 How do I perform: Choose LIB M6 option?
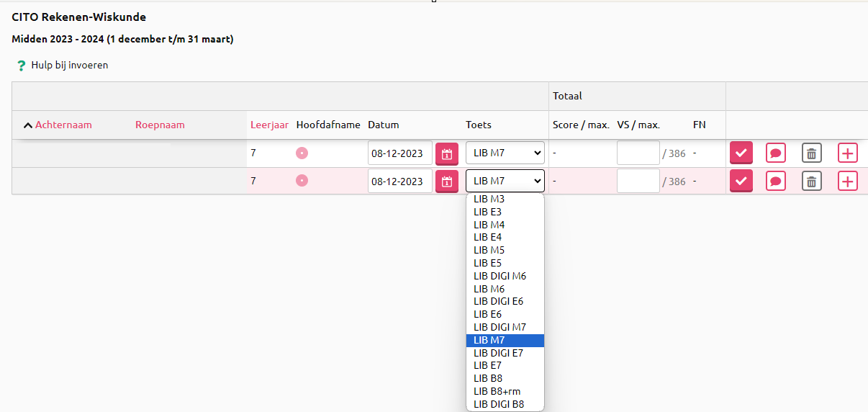point(505,289)
